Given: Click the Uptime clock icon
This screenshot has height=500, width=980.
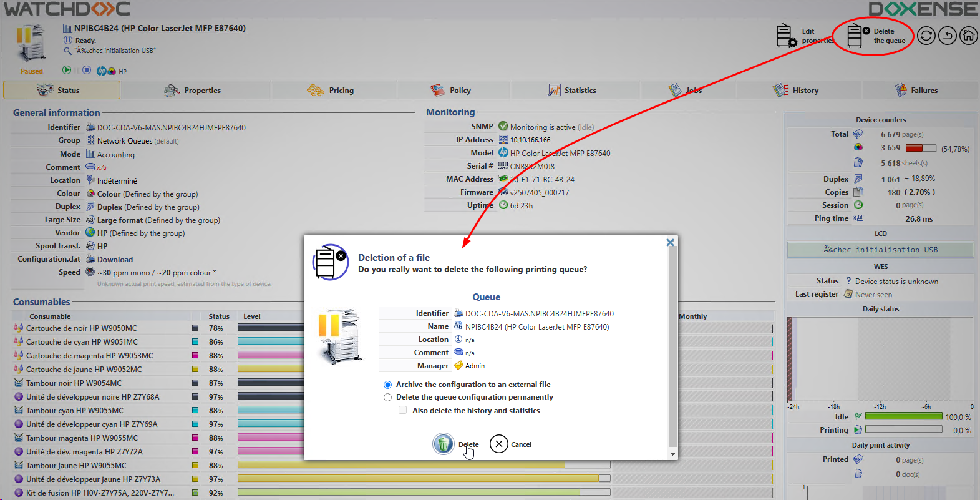Looking at the screenshot, I should coord(503,205).
